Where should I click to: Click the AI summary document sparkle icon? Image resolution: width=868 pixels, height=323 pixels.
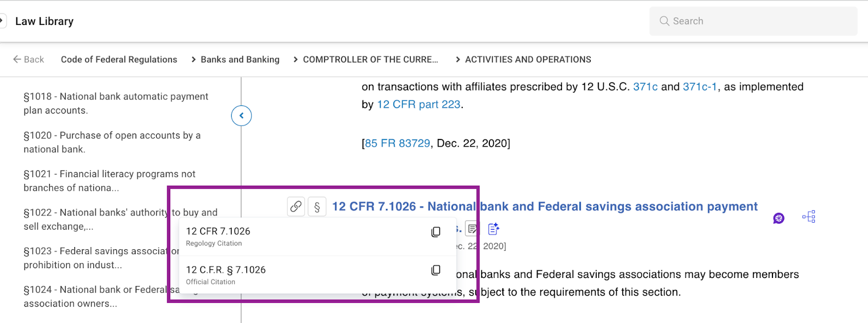(x=493, y=229)
